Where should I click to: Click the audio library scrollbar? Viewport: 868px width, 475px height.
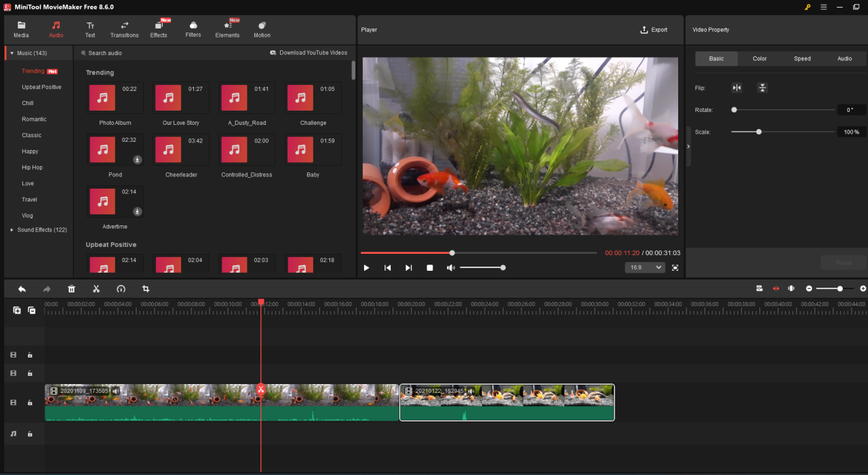click(x=353, y=71)
